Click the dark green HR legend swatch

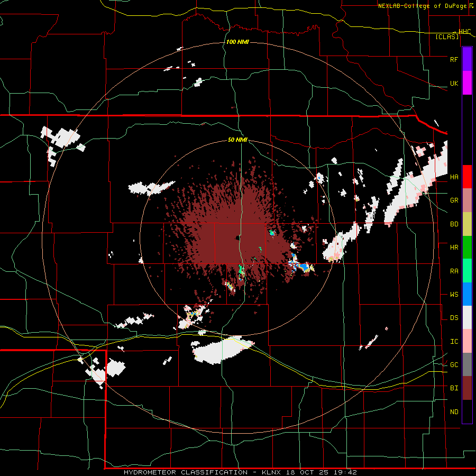point(467,248)
